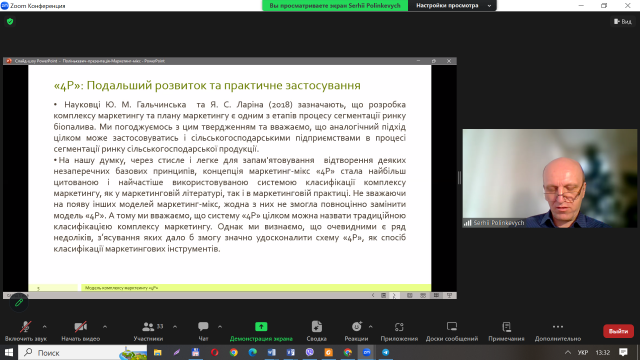The height and width of the screenshot is (360, 640).
Task: Click the green pencil annotation icon
Action: 19,303
